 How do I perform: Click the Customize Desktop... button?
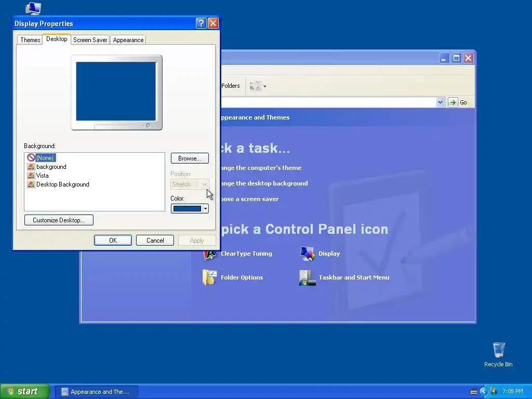pos(59,220)
